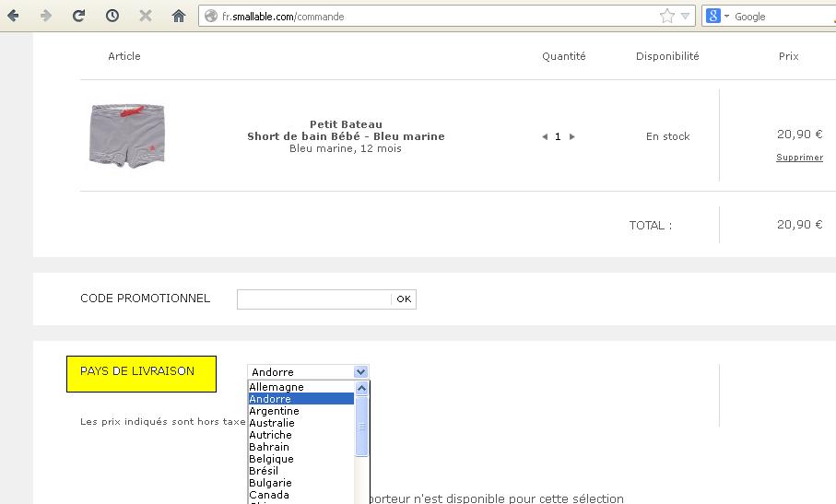
Task: Click the Quantité column header
Action: coord(563,56)
